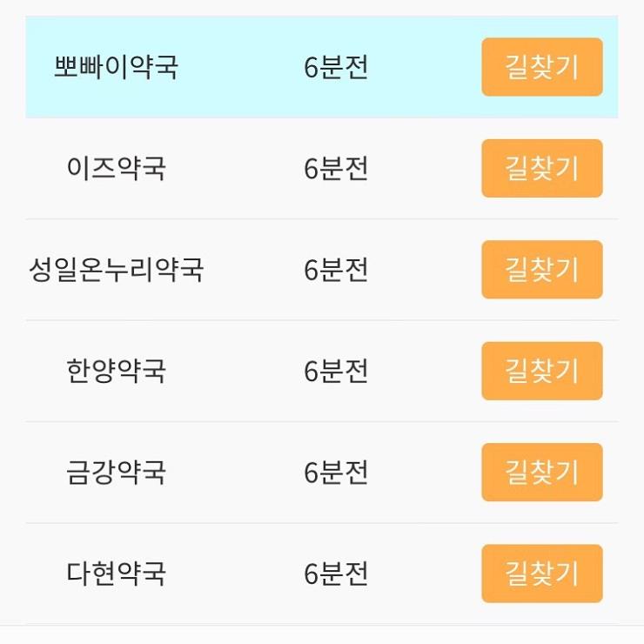Select 6분전 in the 다현약국 row
The width and height of the screenshot is (644, 644).
(x=336, y=574)
